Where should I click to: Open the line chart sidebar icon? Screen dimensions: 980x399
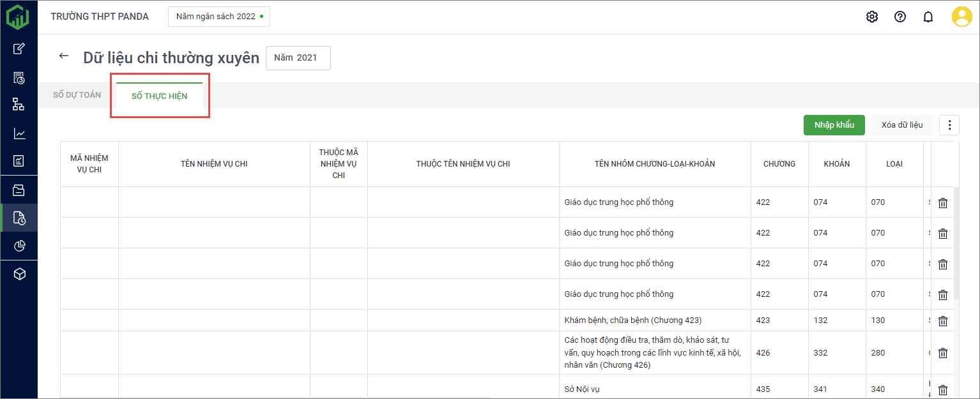point(19,133)
